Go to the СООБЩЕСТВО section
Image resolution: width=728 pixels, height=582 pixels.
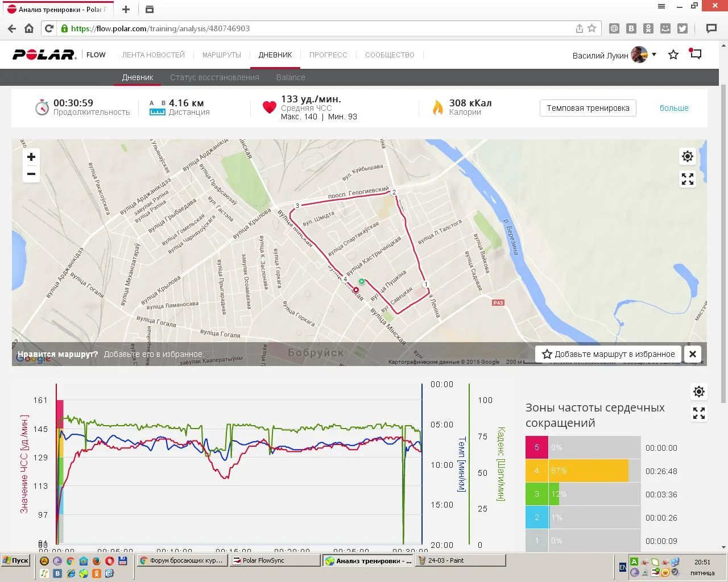click(x=390, y=55)
